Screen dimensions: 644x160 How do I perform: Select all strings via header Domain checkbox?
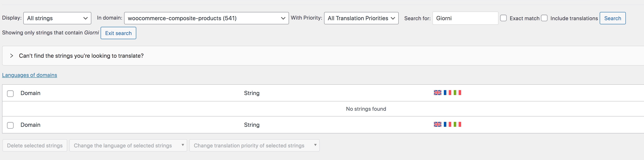tap(10, 93)
